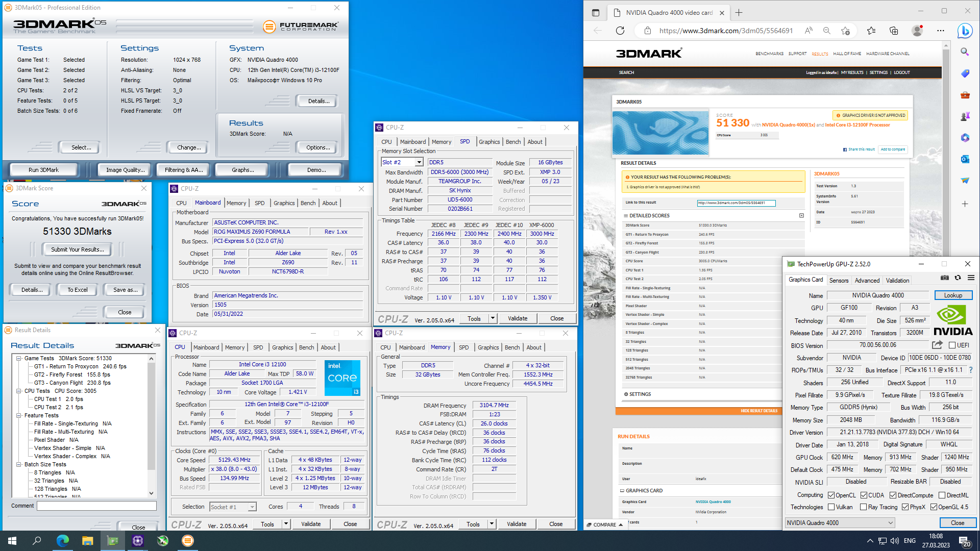The width and height of the screenshot is (980, 551).
Task: Open the Edge sidebar search icon
Action: [965, 52]
